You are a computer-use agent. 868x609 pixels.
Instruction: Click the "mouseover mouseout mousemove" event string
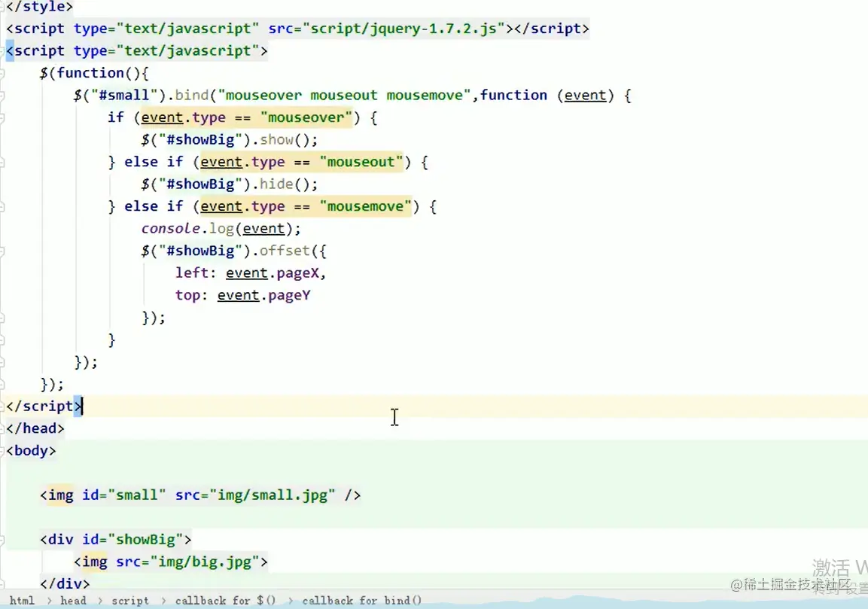[x=344, y=95]
